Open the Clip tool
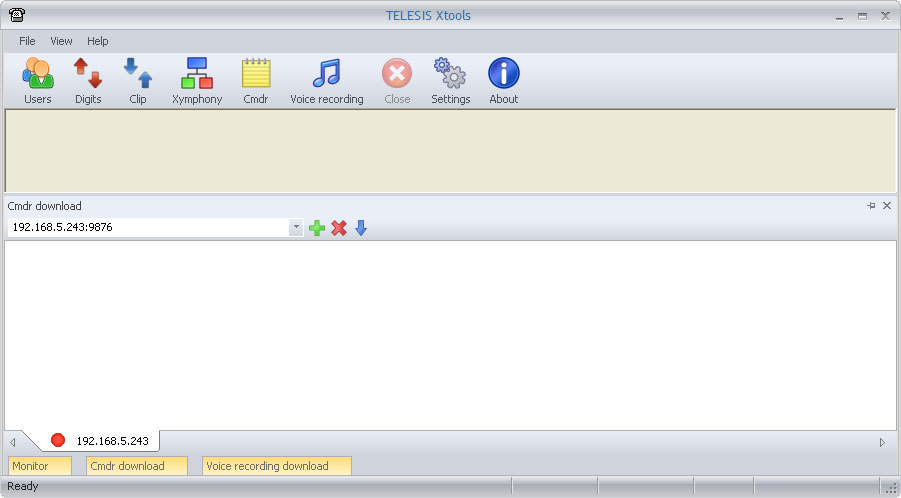Screen dimensions: 901x498 click(x=138, y=81)
